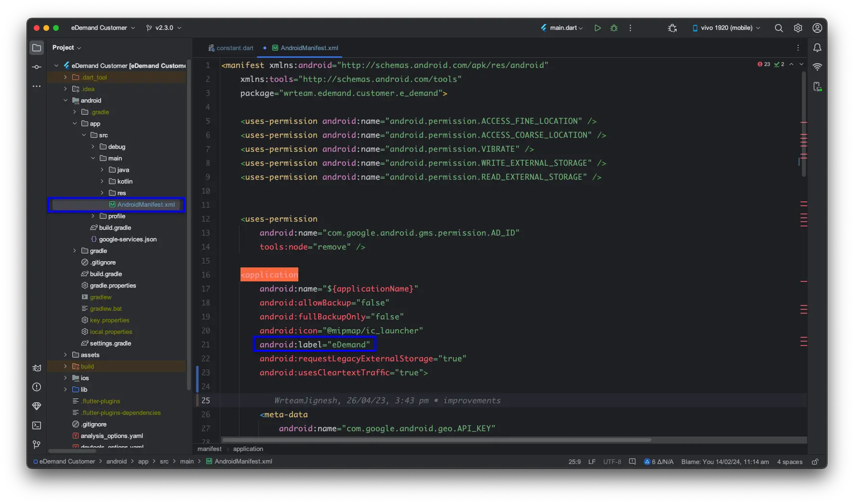Open IDE settings gear icon

(x=798, y=28)
